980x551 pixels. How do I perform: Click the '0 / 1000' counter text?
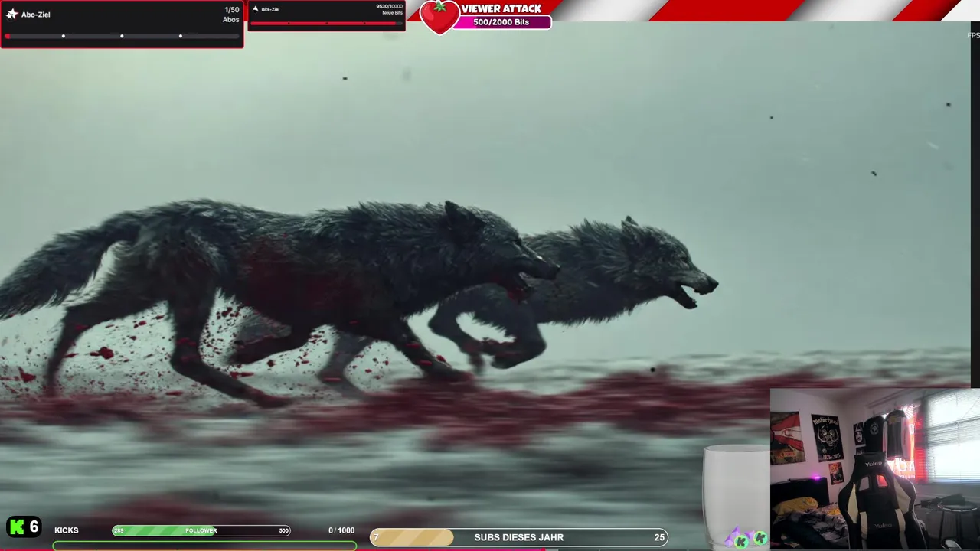(x=341, y=530)
